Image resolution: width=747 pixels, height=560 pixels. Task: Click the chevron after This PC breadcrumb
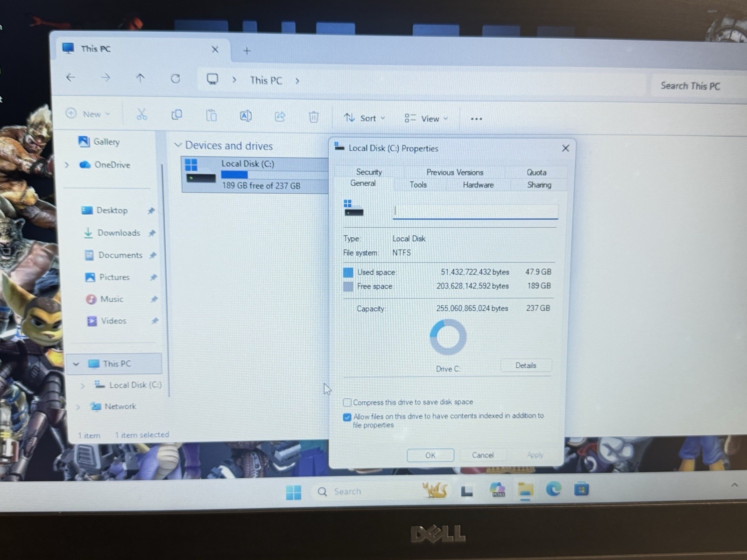coord(297,81)
